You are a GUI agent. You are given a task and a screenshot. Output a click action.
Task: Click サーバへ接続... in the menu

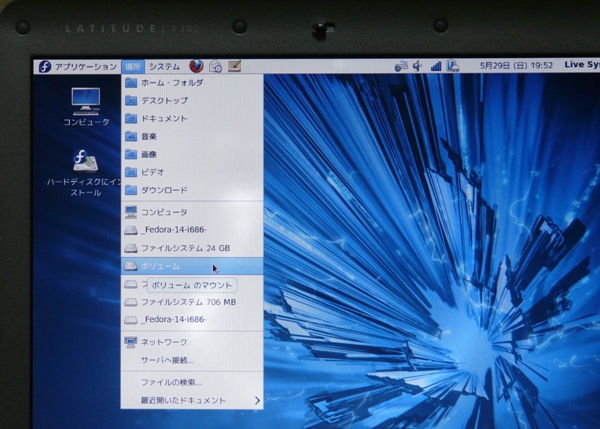[167, 360]
